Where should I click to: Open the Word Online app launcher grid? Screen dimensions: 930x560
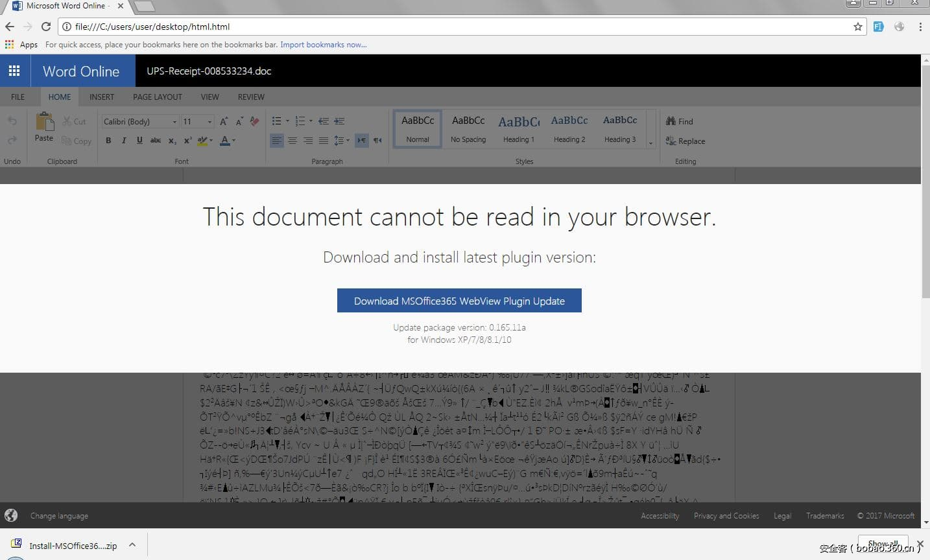click(14, 71)
